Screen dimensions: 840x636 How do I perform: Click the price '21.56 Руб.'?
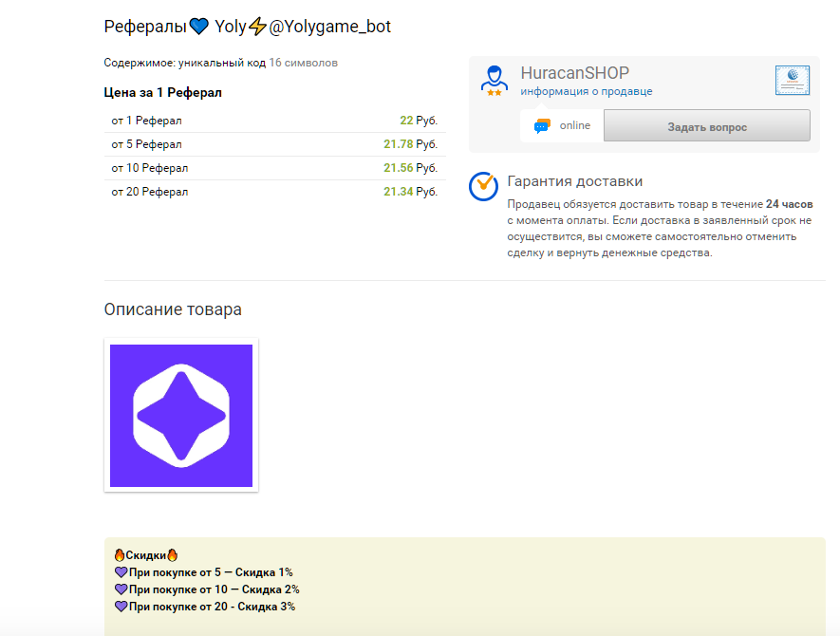point(410,168)
